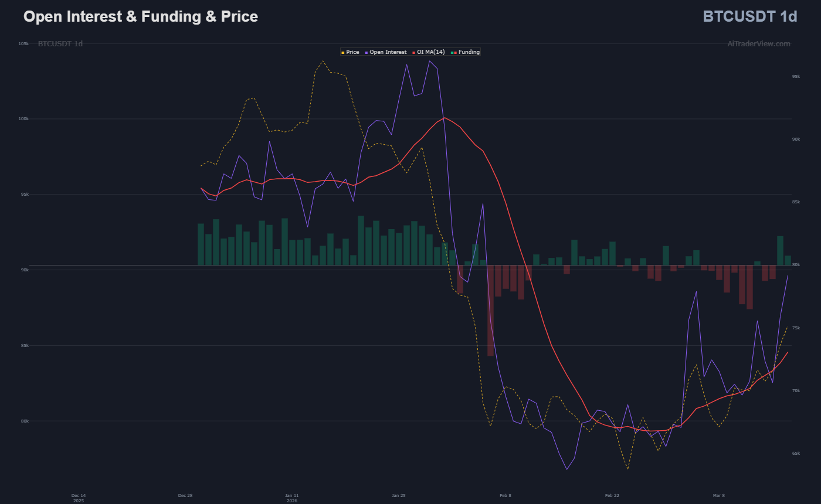821x504 pixels.
Task: Click the 65k right price axis label
Action: (796, 454)
